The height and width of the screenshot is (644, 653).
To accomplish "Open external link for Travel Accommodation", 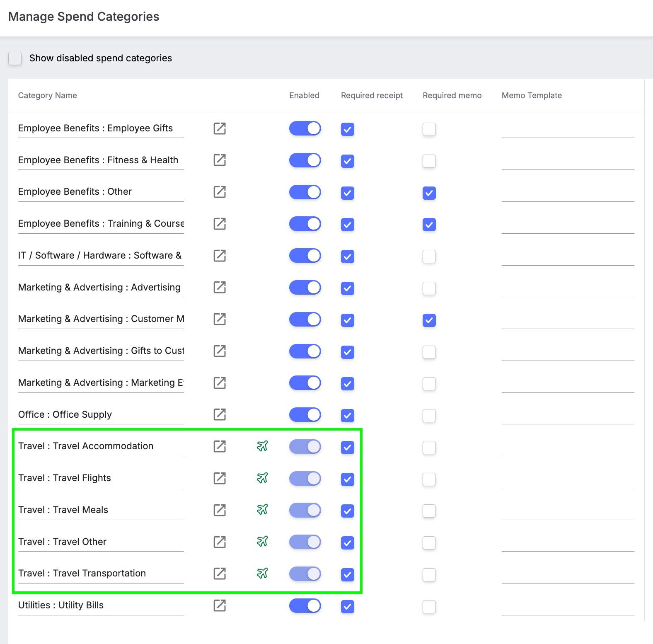I will [220, 446].
